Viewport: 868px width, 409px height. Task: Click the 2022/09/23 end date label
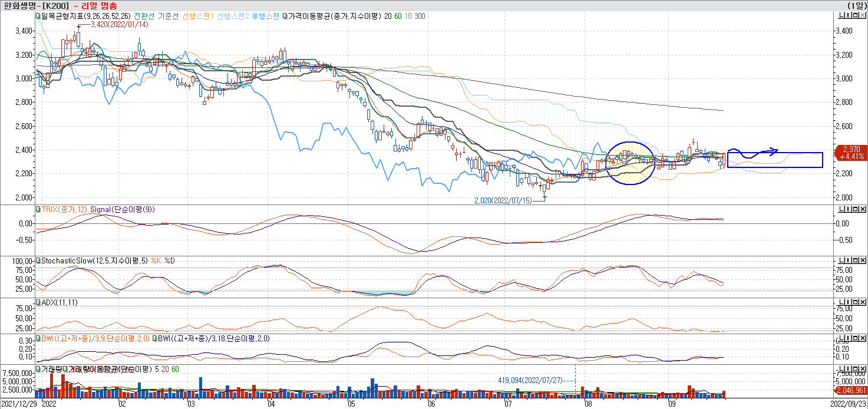849,405
